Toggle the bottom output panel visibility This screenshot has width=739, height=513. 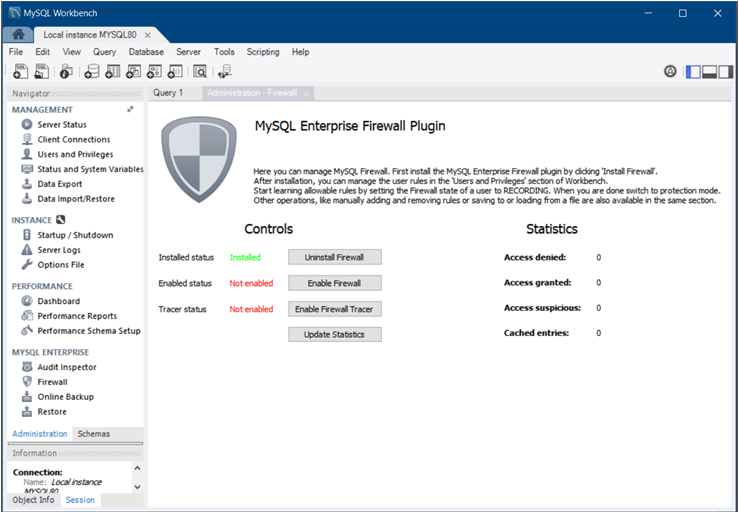tap(710, 71)
